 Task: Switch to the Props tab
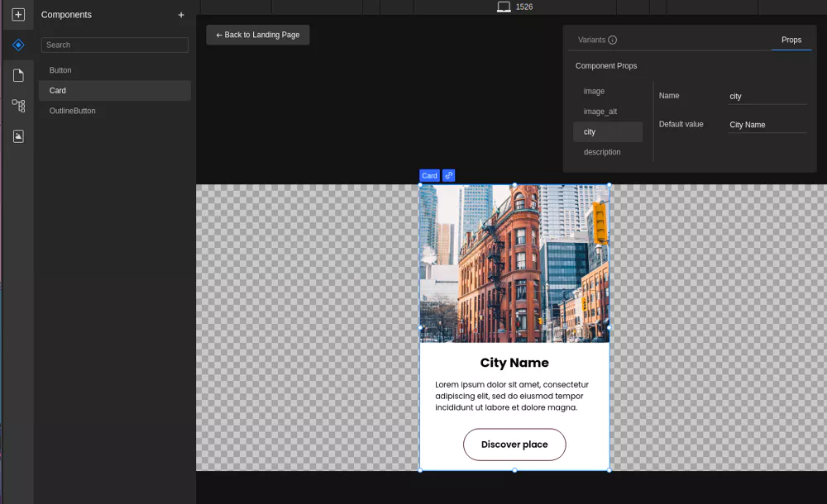pyautogui.click(x=791, y=40)
